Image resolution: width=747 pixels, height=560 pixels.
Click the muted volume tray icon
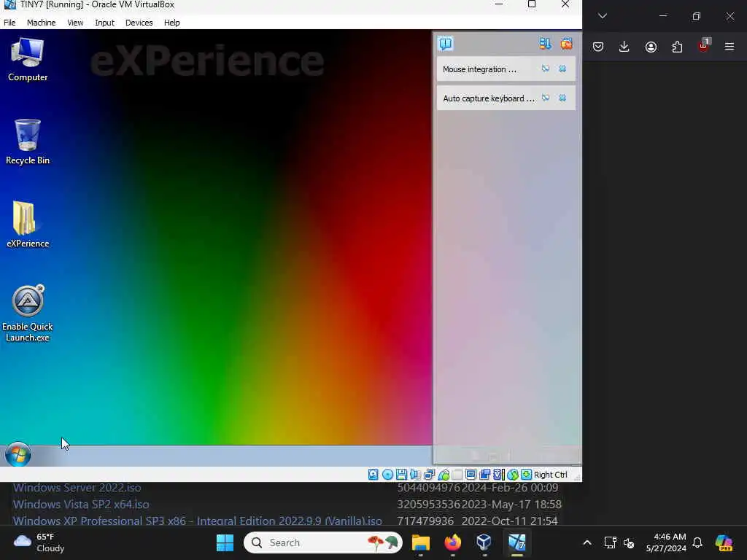(x=629, y=542)
